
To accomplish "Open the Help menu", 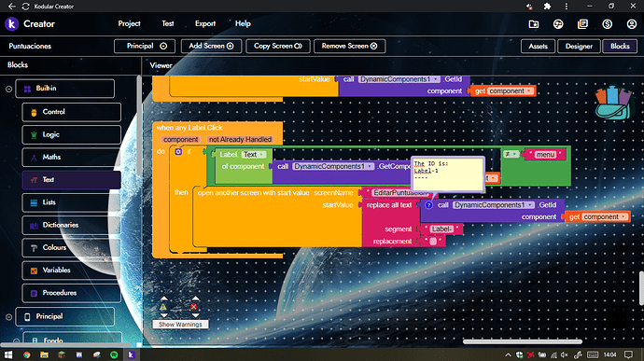I will [x=243, y=24].
